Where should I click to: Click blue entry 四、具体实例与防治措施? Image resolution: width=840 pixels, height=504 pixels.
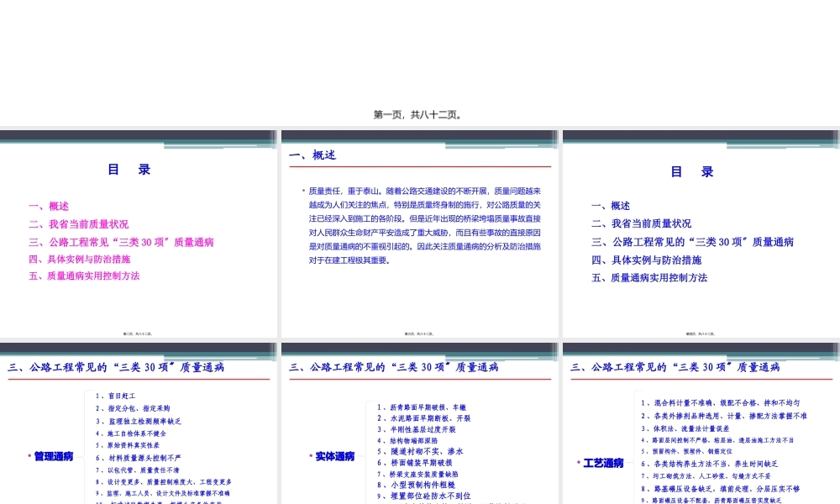click(x=647, y=260)
